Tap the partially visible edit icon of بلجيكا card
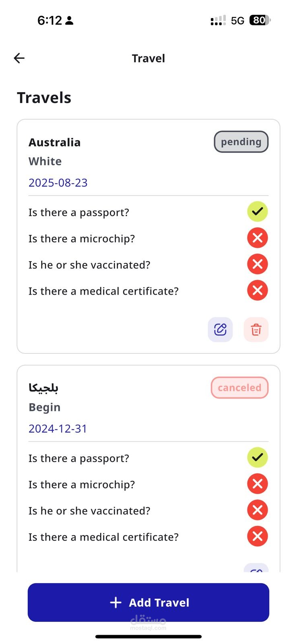297x644 pixels. pos(256,568)
